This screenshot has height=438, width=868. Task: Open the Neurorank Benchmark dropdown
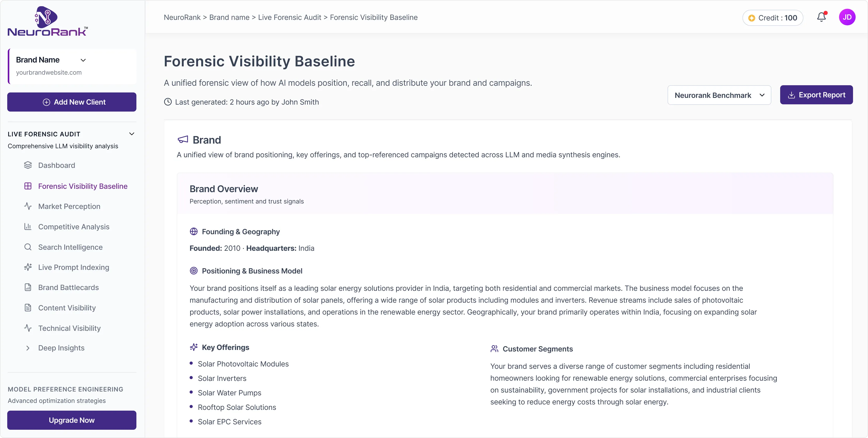coord(719,95)
